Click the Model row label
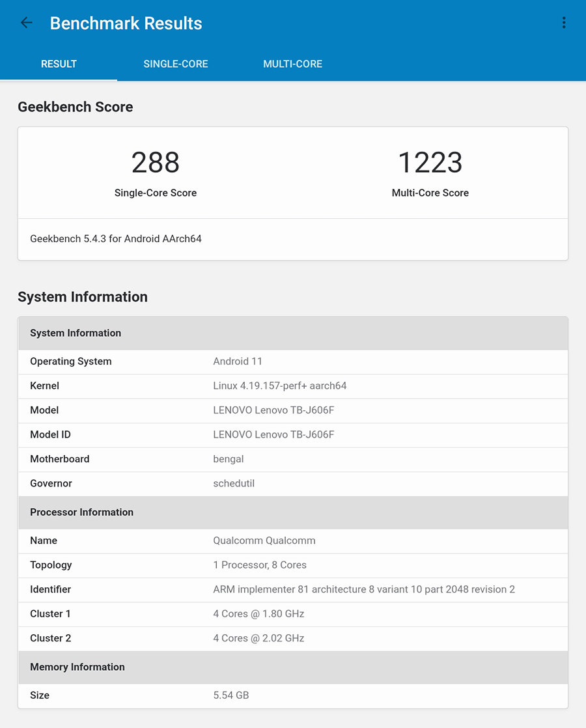 click(44, 410)
